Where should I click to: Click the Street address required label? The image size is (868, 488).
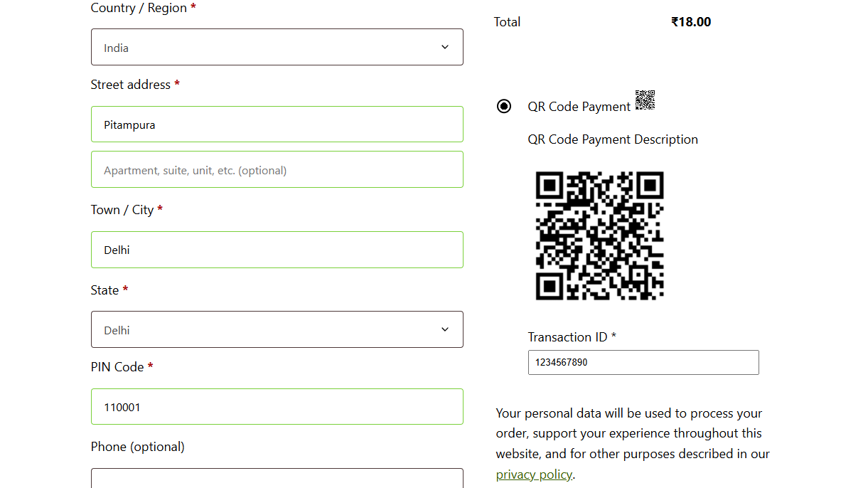pos(130,84)
